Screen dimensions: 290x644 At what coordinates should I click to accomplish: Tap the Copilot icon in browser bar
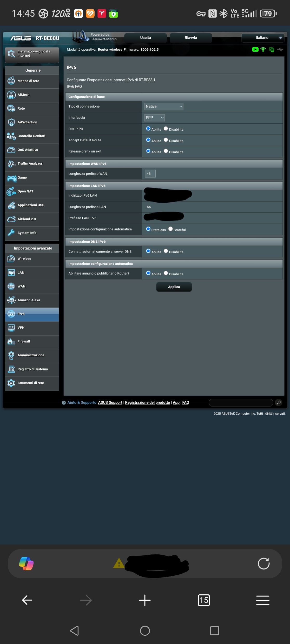point(26,563)
